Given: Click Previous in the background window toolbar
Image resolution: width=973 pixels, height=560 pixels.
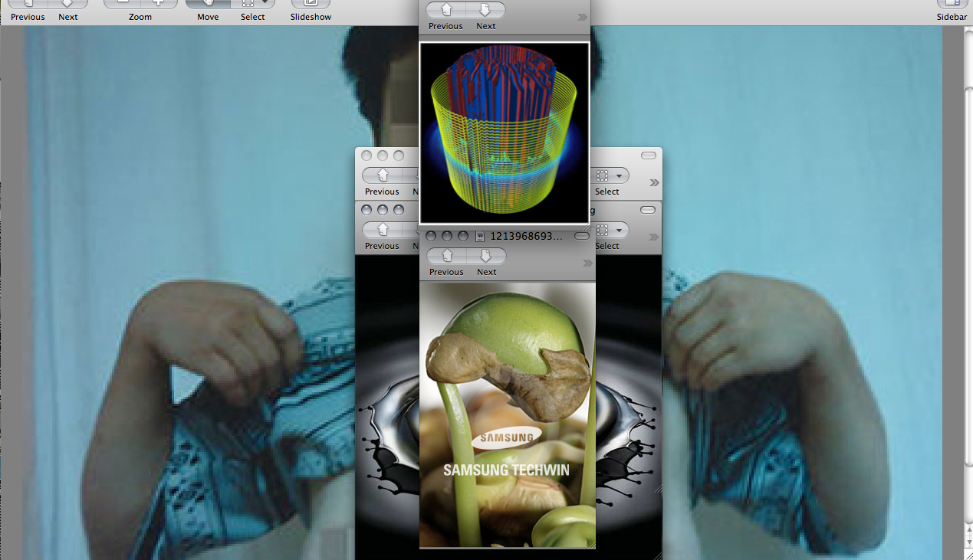Looking at the screenshot, I should [x=28, y=4].
